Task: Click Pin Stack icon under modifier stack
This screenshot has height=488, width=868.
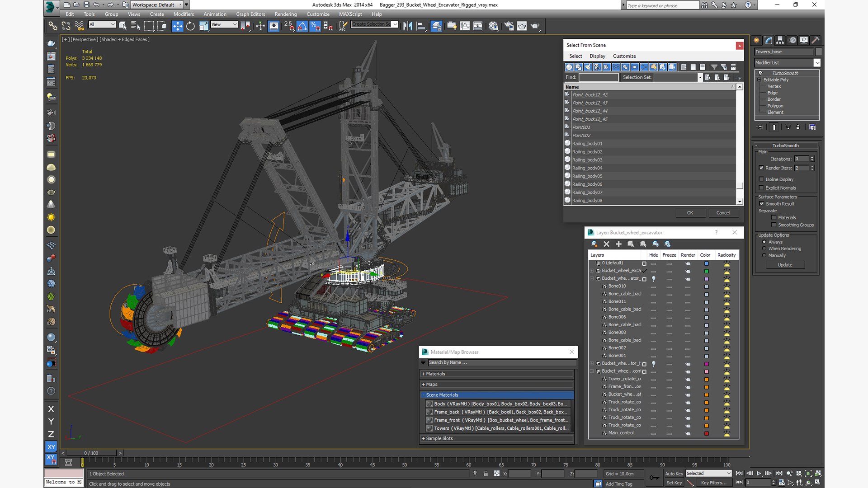Action: coord(760,127)
